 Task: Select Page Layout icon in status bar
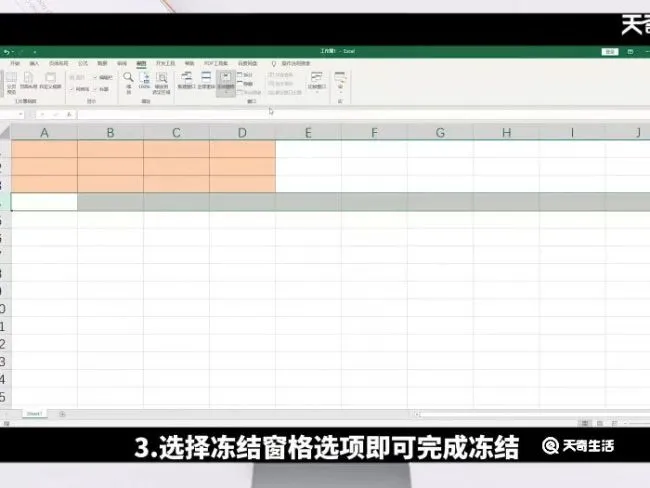pos(599,423)
